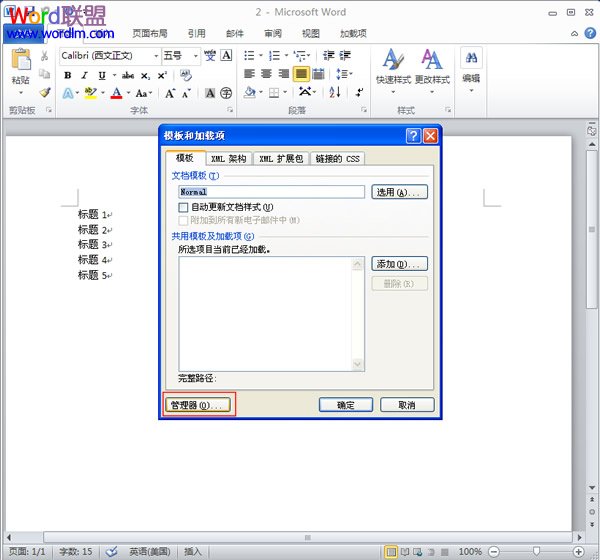
Task: Switch to the XML 扩展包 tab
Action: 281,158
